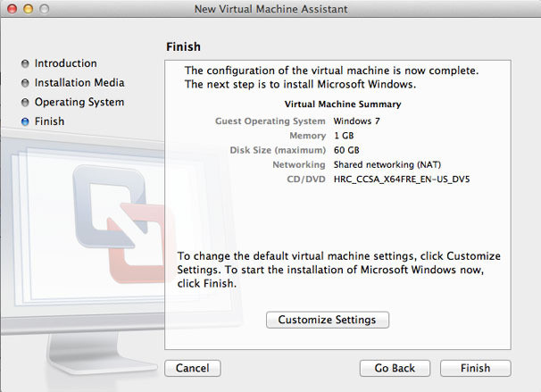The height and width of the screenshot is (392, 541).
Task: Click the bold Finish heading above the summary
Action: coord(183,46)
